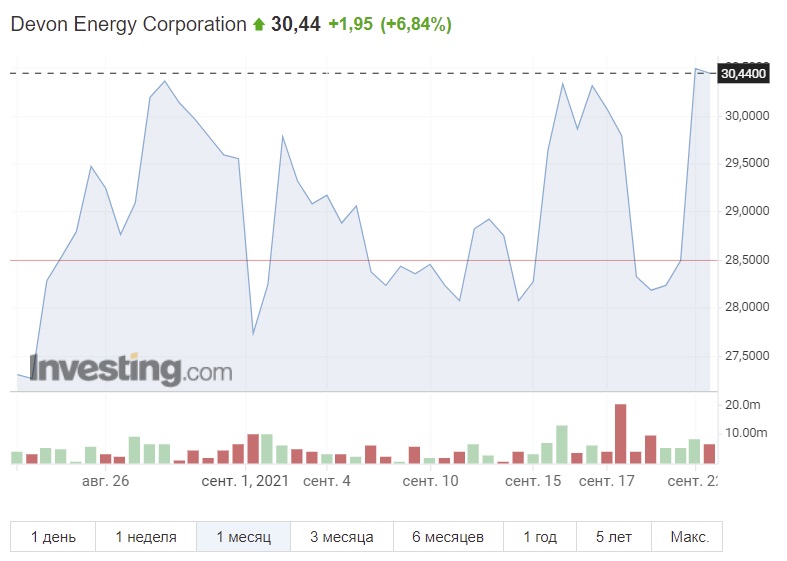
Task: Click the 29,5000 price axis label
Action: pos(747,163)
